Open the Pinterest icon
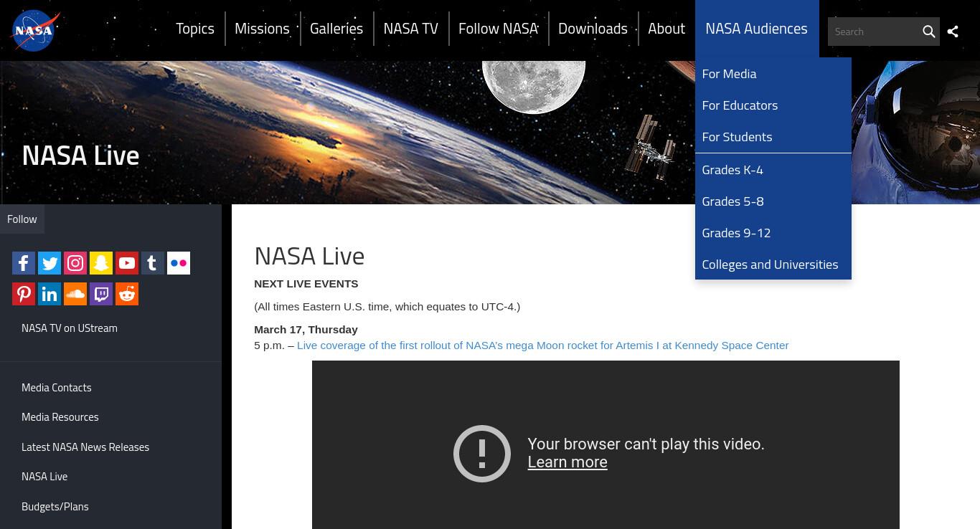Image resolution: width=980 pixels, height=529 pixels. [x=24, y=294]
